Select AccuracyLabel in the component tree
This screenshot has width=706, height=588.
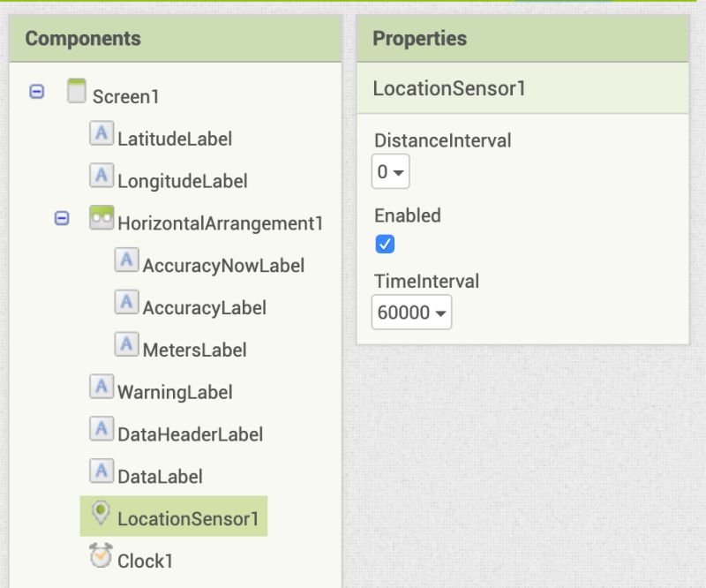[x=204, y=307]
